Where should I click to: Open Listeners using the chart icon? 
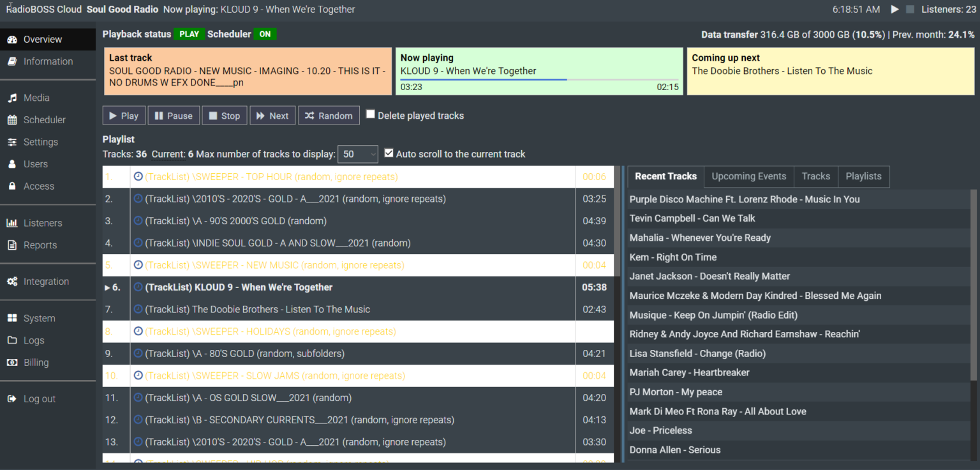(x=13, y=223)
